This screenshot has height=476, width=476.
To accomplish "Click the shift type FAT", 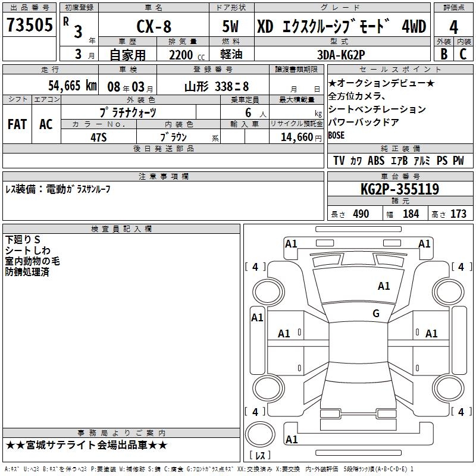I will tap(17, 124).
